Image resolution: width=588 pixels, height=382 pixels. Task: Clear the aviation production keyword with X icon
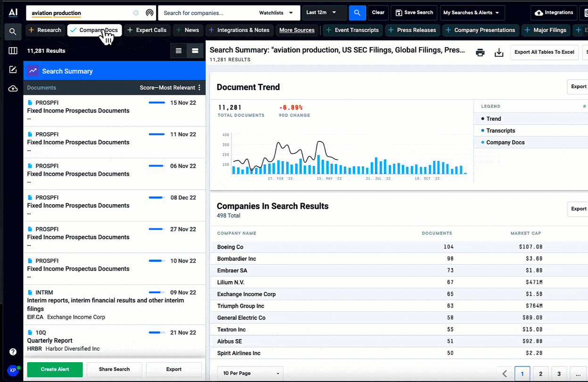coord(136,13)
